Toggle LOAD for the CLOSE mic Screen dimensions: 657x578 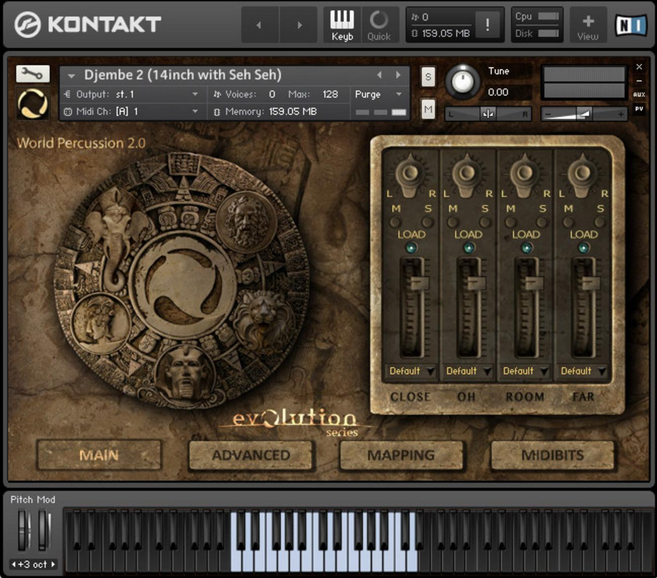tap(411, 248)
